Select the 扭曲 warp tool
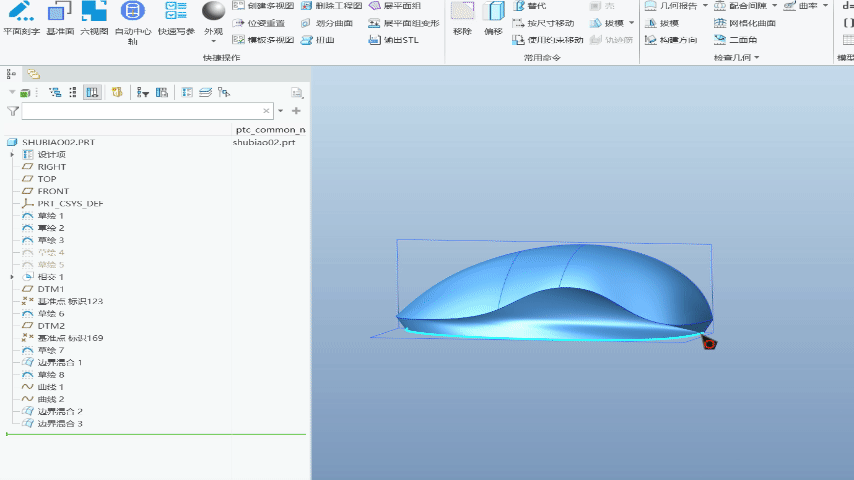 click(318, 40)
